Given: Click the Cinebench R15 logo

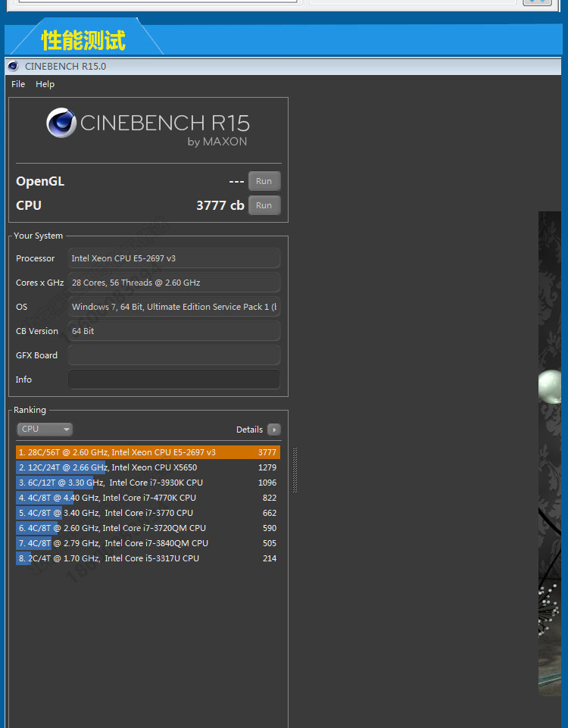Looking at the screenshot, I should [x=148, y=127].
